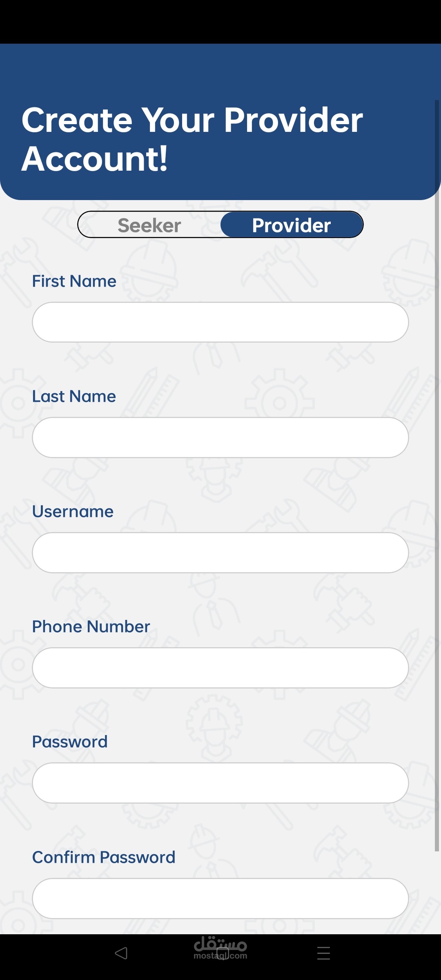
Task: Click the "Password" label text
Action: point(70,742)
